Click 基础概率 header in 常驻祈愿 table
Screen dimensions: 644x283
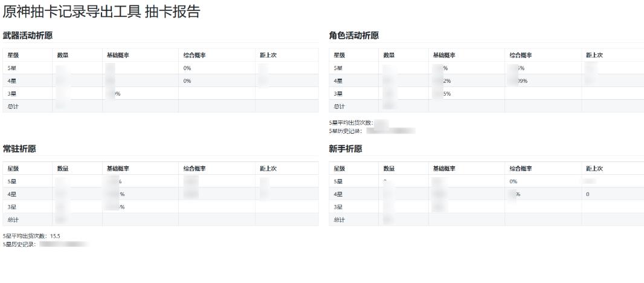click(x=118, y=169)
